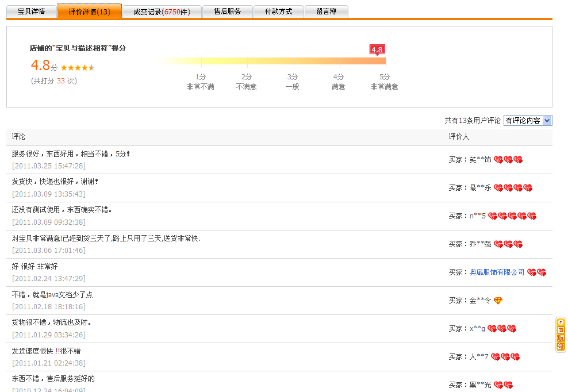Click timestamp [2011.01.21 02:24:38]

(49, 363)
